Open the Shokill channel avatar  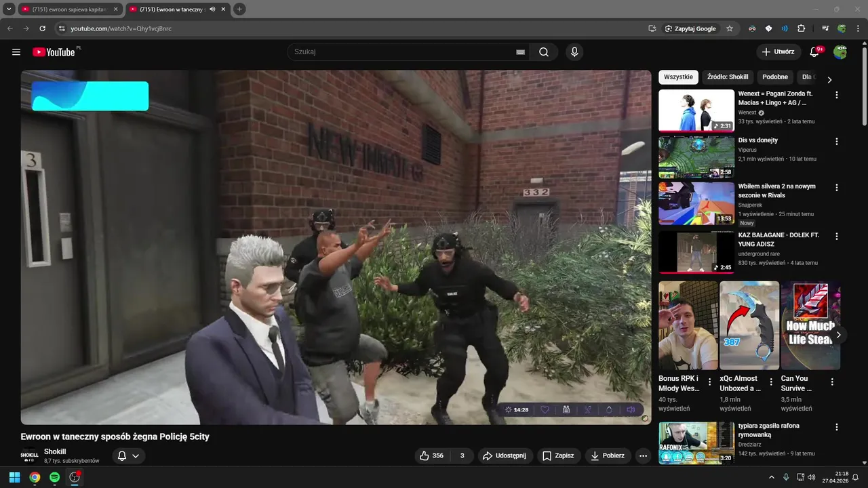29,456
